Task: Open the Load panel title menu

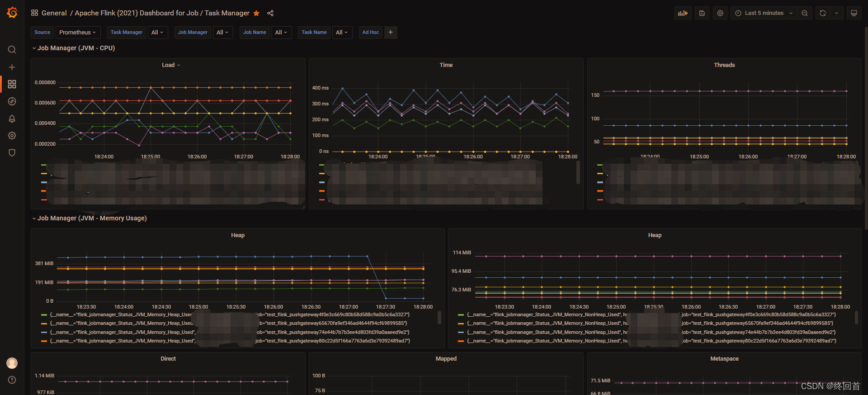Action: (x=171, y=65)
